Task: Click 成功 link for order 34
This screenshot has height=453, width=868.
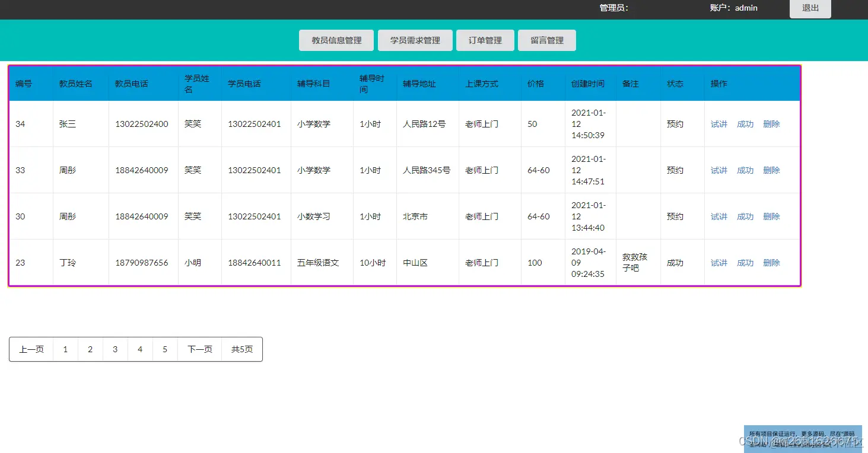Action: (x=745, y=124)
